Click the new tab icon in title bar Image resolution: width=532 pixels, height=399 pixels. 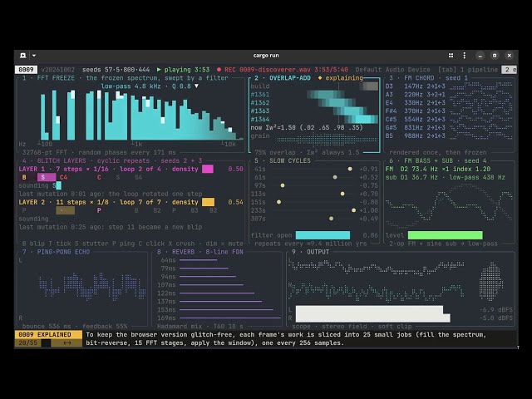coord(22,56)
